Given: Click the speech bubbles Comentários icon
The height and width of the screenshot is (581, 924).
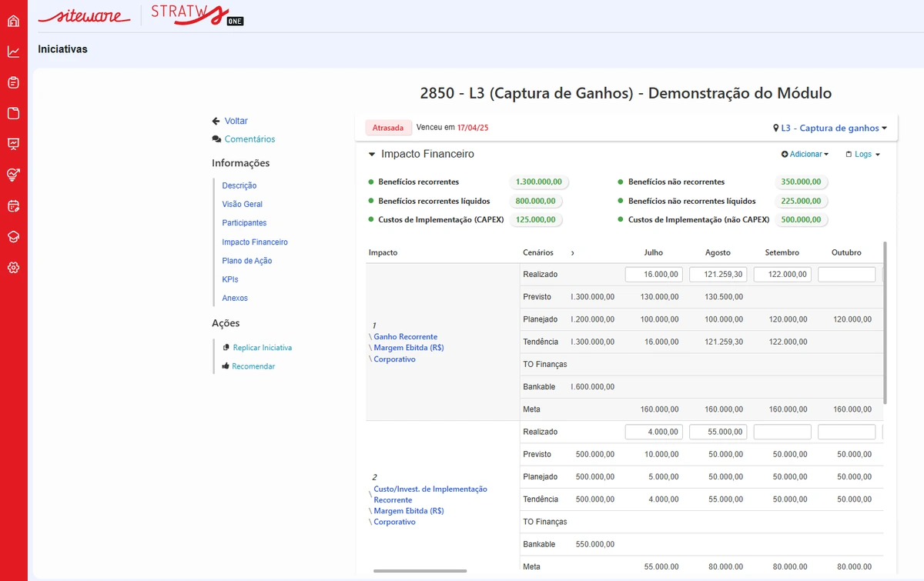Looking at the screenshot, I should click(216, 139).
